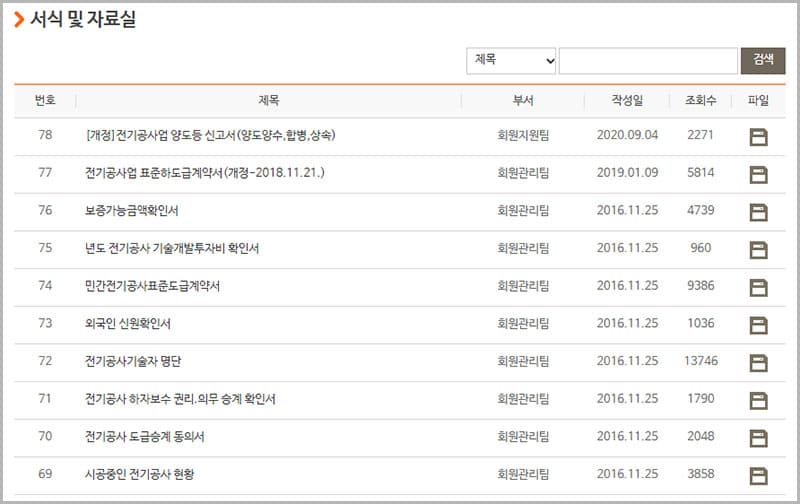Download file for post number 78
The image size is (800, 504).
[758, 136]
